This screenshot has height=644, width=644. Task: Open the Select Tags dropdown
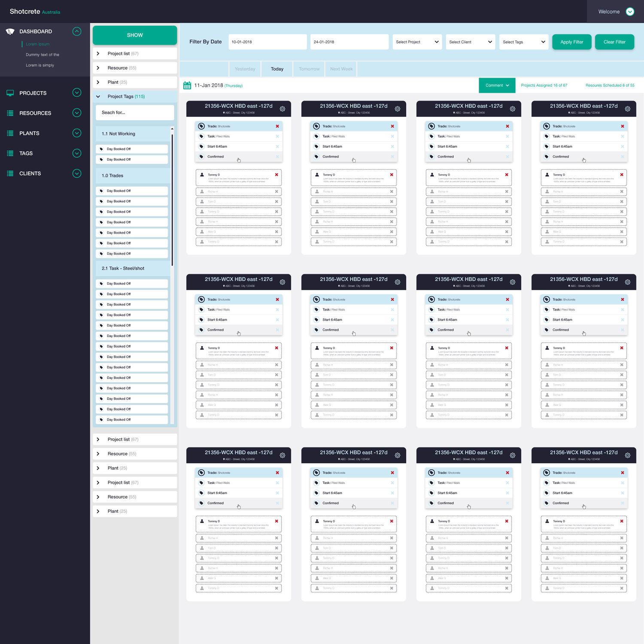tap(524, 42)
